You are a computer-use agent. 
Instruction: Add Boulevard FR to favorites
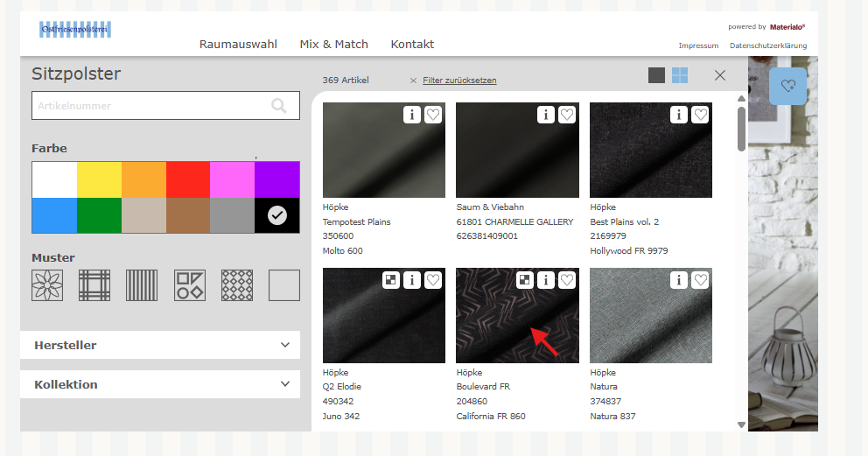[567, 280]
